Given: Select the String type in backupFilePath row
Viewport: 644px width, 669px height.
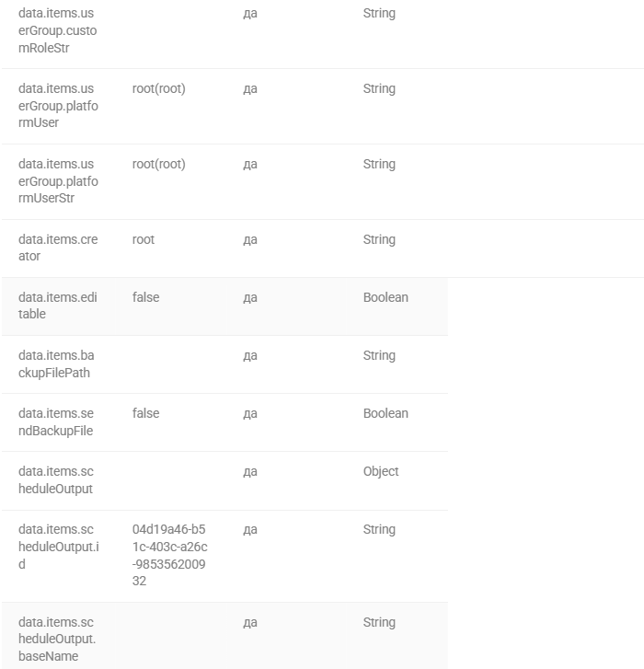Looking at the screenshot, I should 379,356.
